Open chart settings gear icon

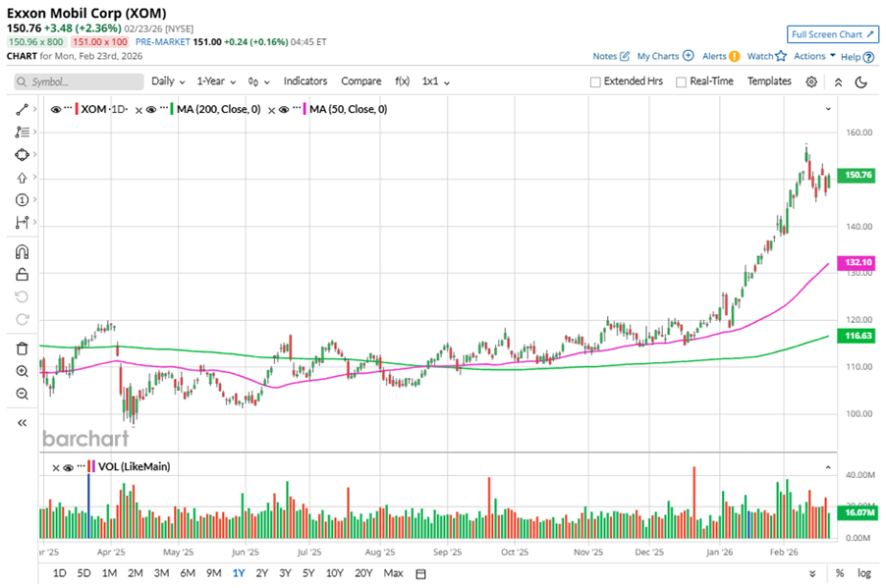click(x=811, y=82)
